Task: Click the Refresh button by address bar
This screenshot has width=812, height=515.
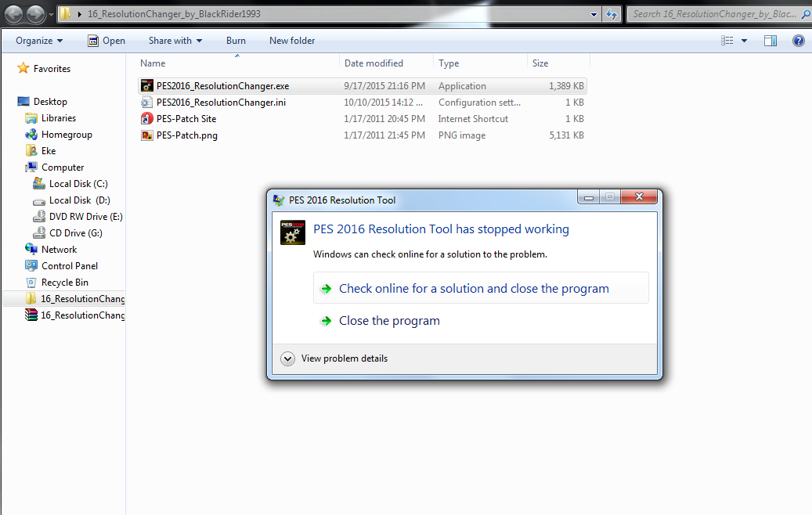Action: [612, 15]
